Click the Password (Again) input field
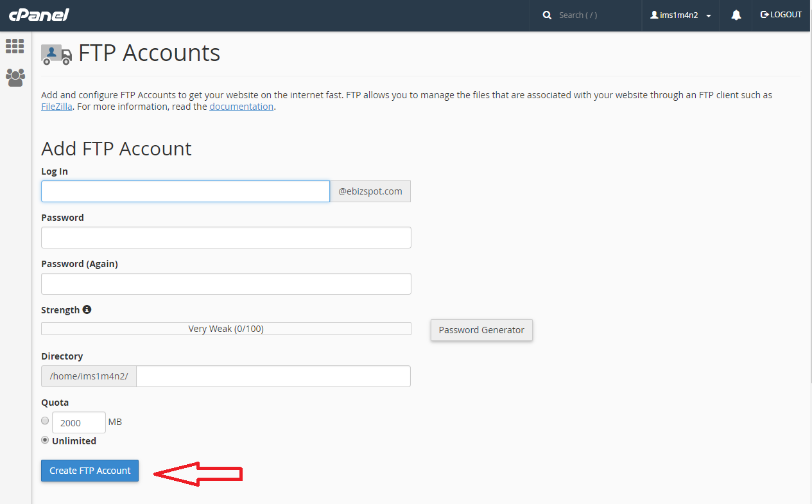The image size is (812, 504). pos(226,284)
